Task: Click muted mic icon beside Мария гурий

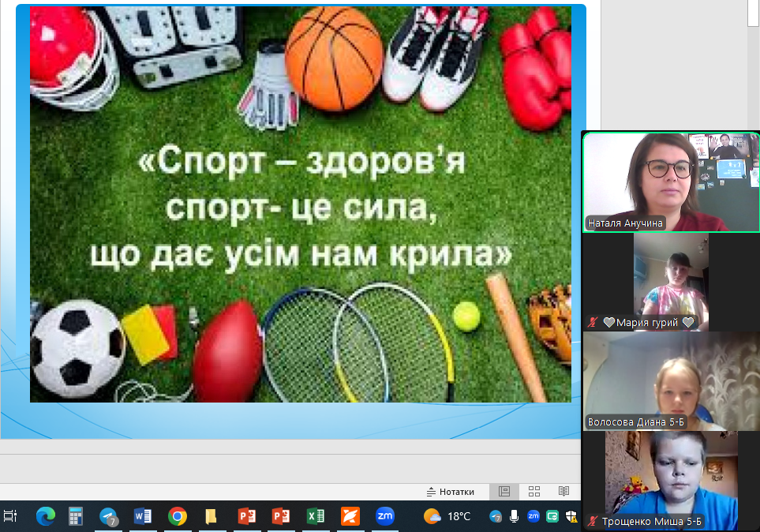Action: coord(593,322)
